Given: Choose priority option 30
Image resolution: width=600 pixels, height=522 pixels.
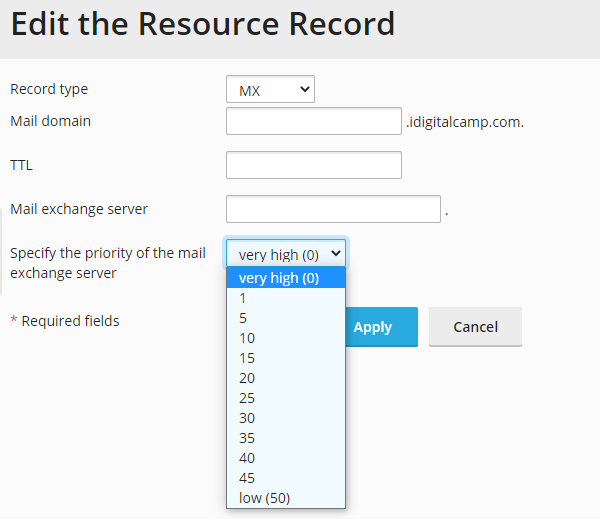Looking at the screenshot, I should pyautogui.click(x=286, y=418).
